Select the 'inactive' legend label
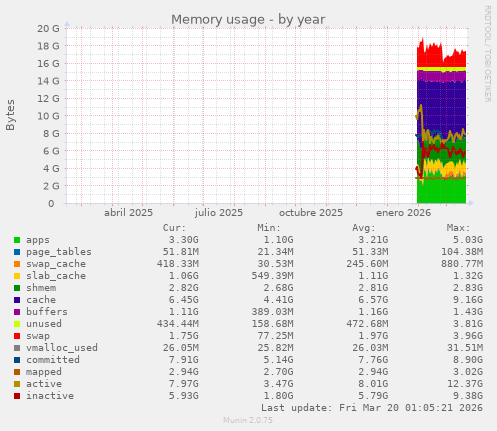 pyautogui.click(x=50, y=396)
